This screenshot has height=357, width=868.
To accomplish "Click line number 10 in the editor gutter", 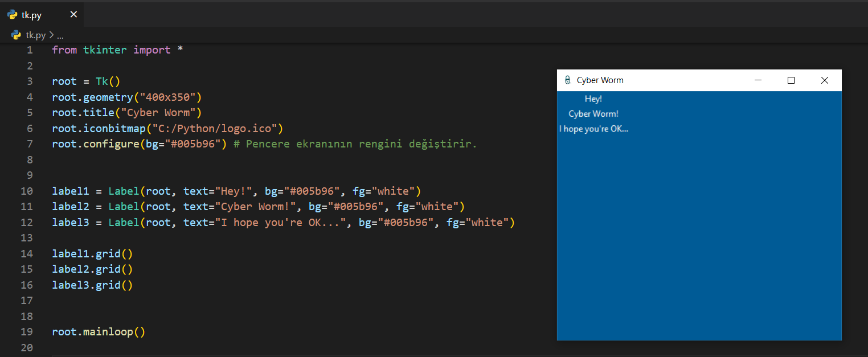I will 27,191.
